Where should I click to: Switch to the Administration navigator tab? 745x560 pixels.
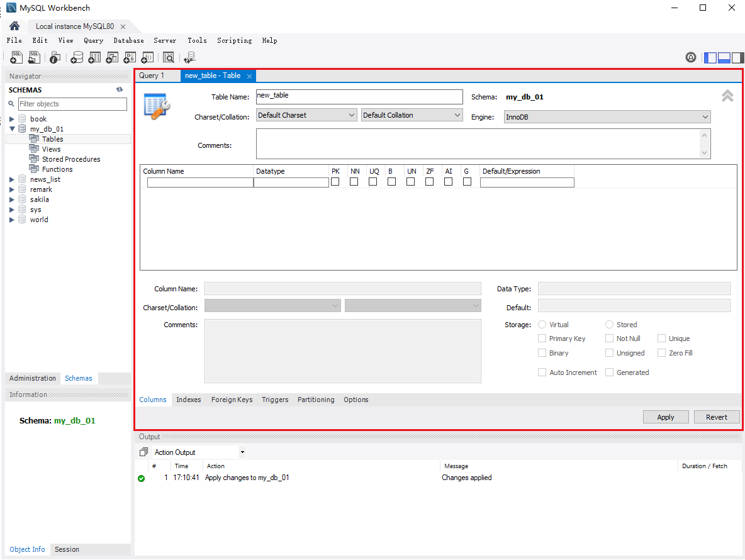click(33, 378)
